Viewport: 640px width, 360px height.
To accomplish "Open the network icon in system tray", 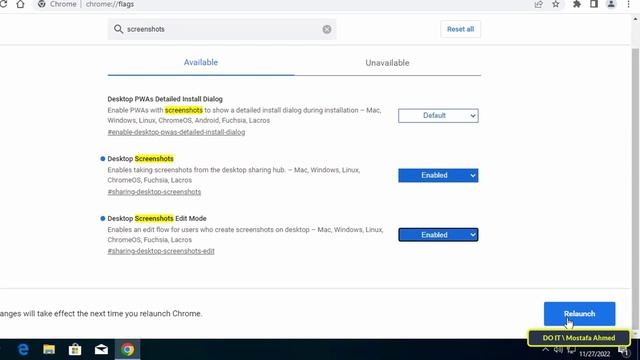I will pos(571,350).
